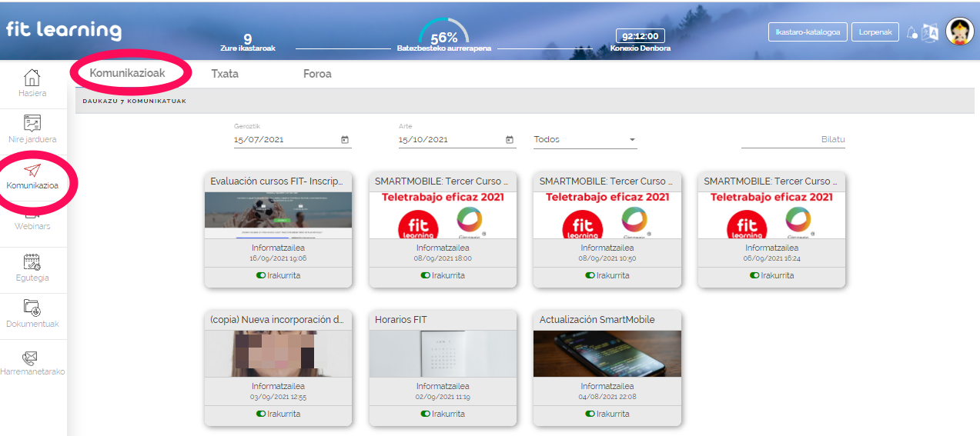The width and height of the screenshot is (980, 436).
Task: Toggle Irakurrita on Evaluación cursos FIT card
Action: 261,275
